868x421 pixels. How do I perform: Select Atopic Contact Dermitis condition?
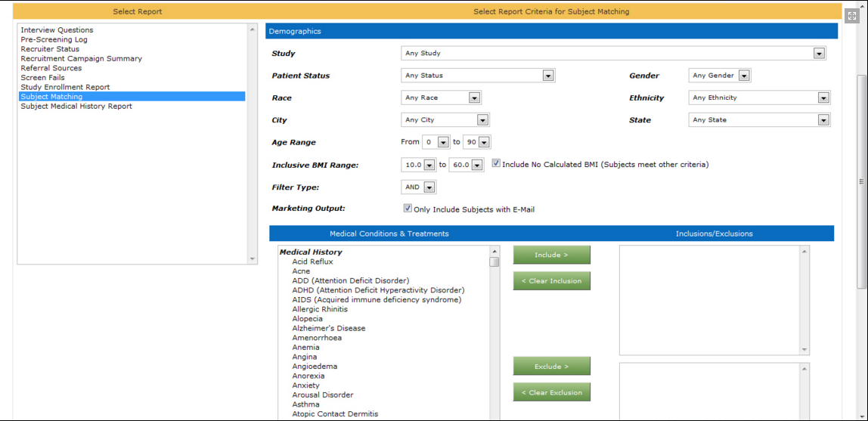click(336, 413)
